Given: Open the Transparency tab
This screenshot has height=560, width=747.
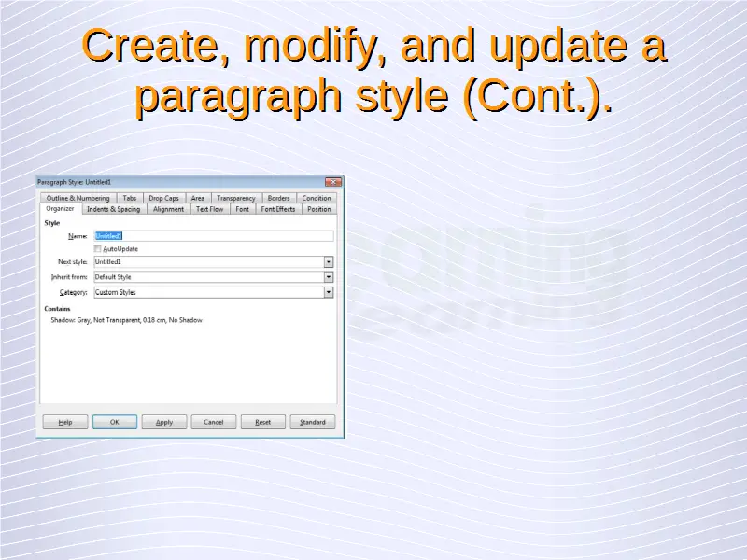Looking at the screenshot, I should pos(235,198).
